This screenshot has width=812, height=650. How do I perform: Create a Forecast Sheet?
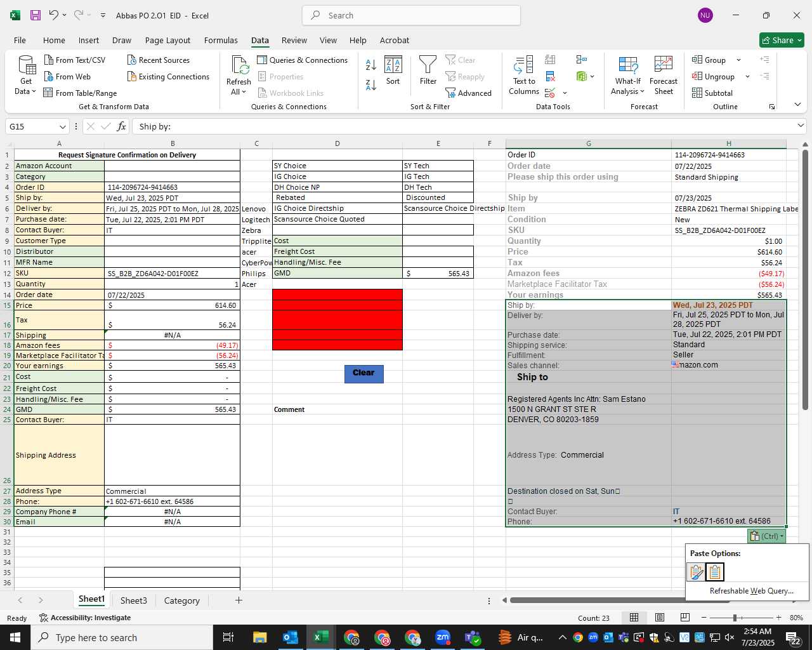click(664, 76)
